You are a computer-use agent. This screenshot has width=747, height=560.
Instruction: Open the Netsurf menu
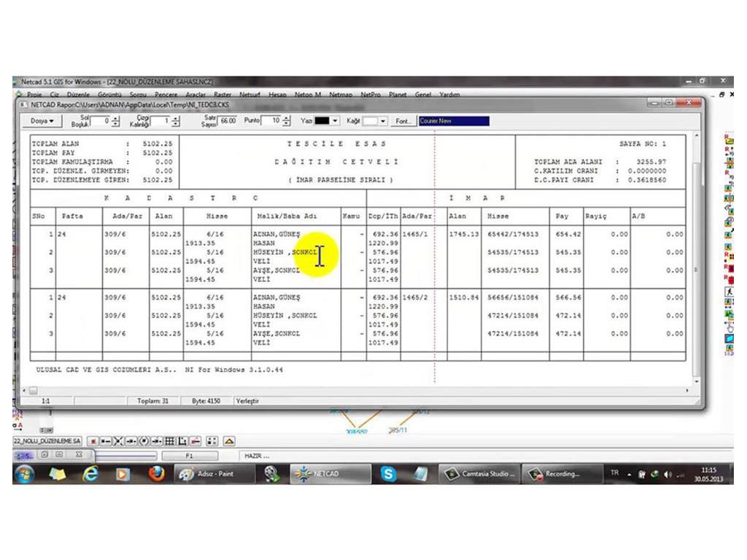(x=250, y=95)
